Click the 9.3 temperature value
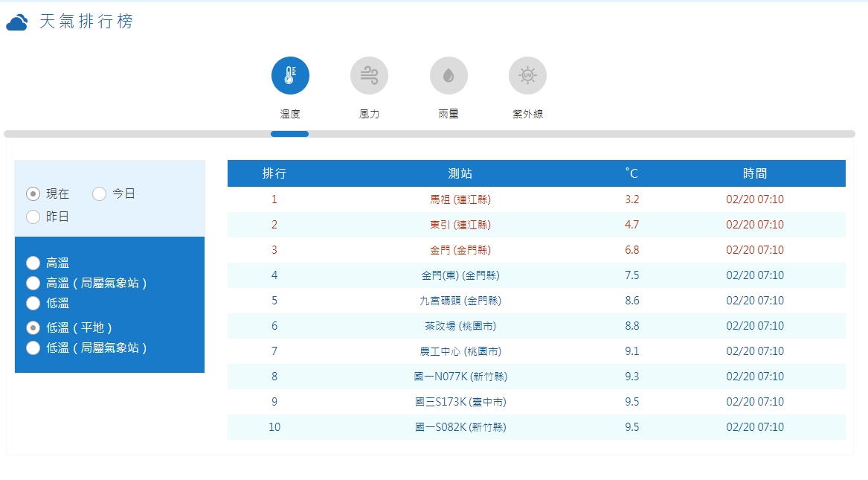 pos(631,377)
